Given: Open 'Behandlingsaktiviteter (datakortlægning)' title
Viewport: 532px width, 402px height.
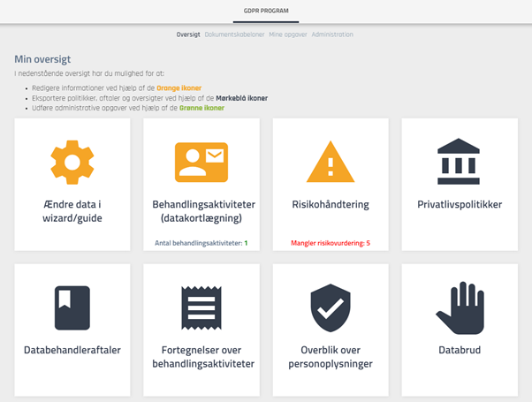Looking at the screenshot, I should pyautogui.click(x=203, y=211).
